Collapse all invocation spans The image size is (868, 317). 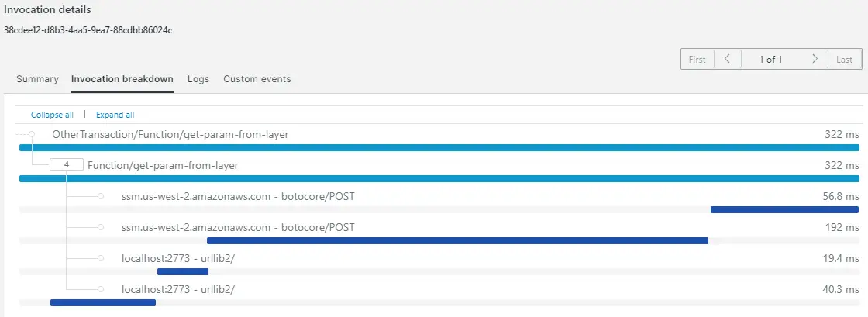pos(52,115)
